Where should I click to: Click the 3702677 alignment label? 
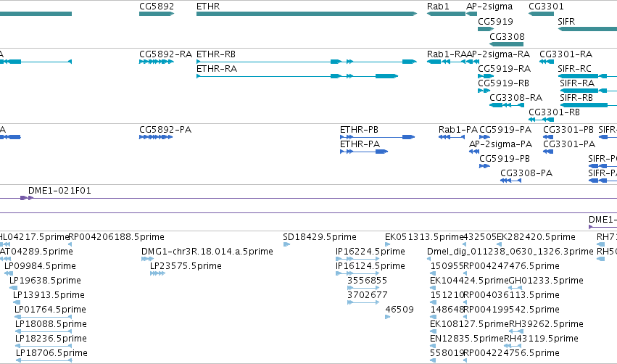(x=367, y=295)
